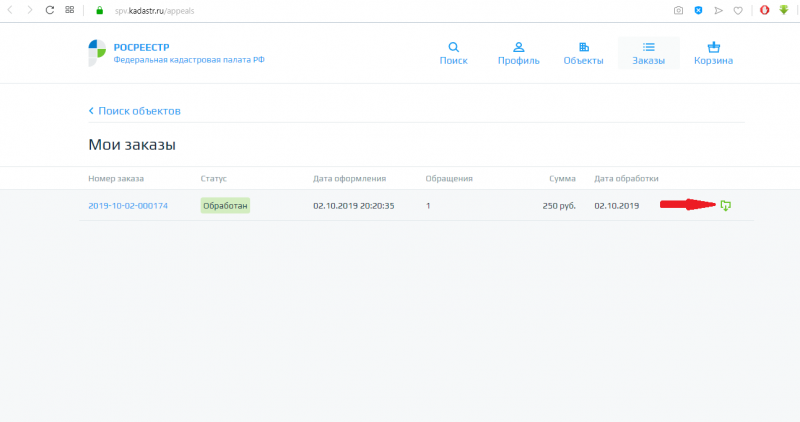Open order 2019-10-02-000174
The width and height of the screenshot is (800, 422).
(x=128, y=206)
